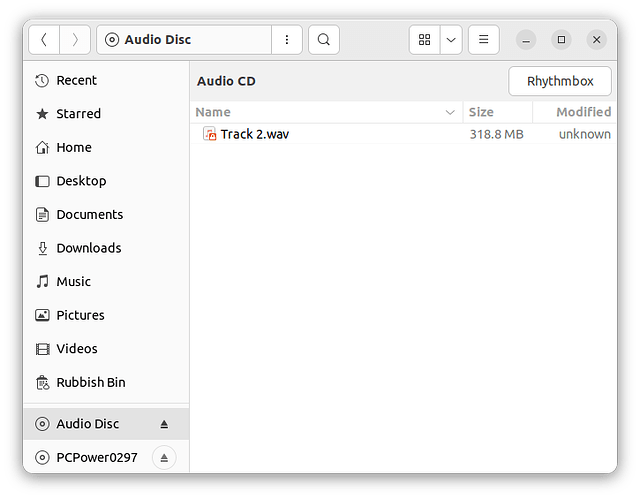
Task: Open Recent in the sidebar
Action: tap(106, 80)
